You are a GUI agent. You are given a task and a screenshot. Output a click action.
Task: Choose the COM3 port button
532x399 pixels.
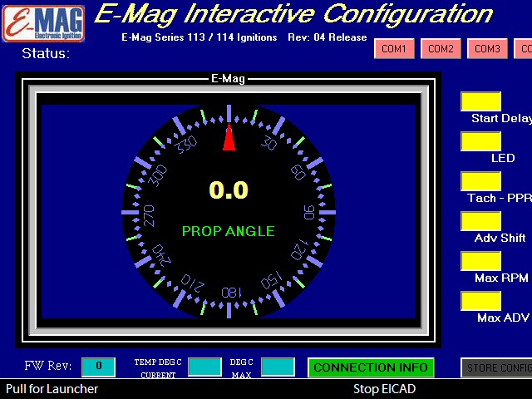[x=487, y=49]
